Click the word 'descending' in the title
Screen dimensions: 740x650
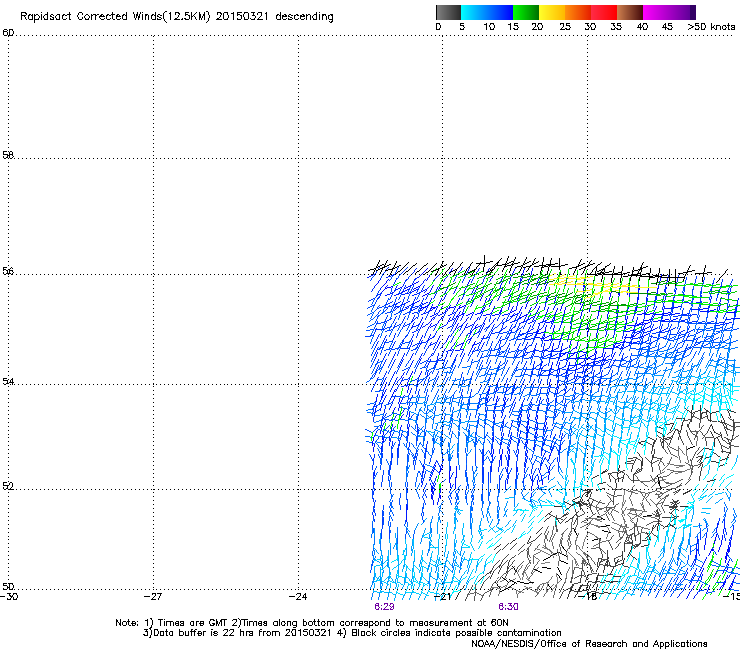click(x=304, y=17)
